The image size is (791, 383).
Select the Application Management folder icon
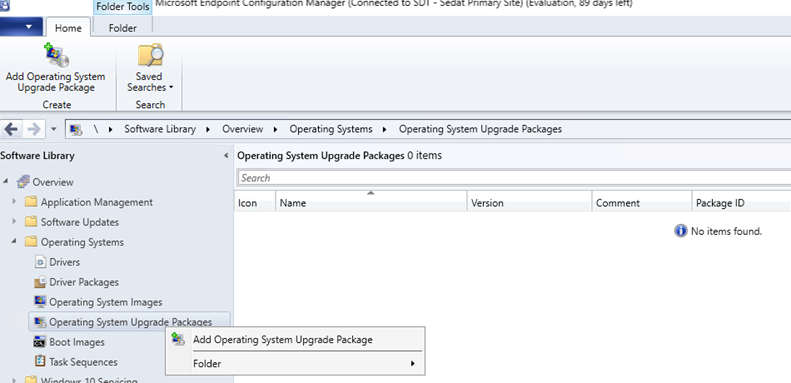31,202
